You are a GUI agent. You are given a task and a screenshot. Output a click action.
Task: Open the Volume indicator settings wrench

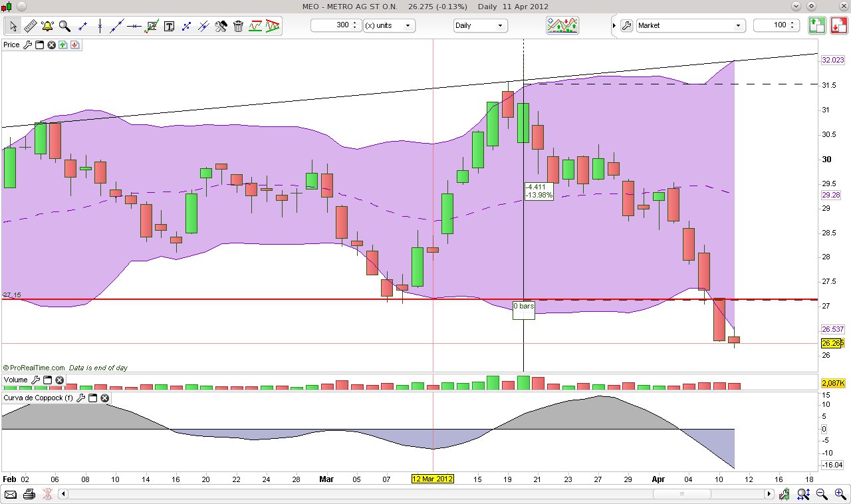[x=37, y=380]
